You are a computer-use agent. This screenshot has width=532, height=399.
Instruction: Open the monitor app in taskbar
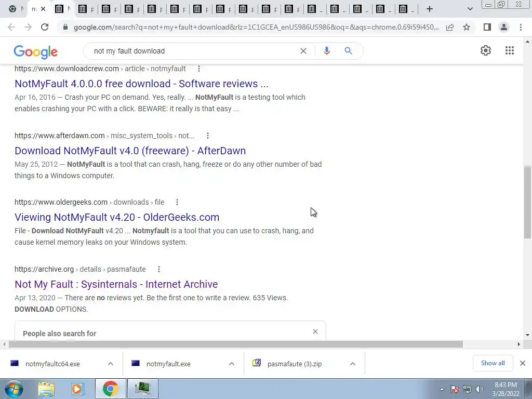tap(142, 389)
